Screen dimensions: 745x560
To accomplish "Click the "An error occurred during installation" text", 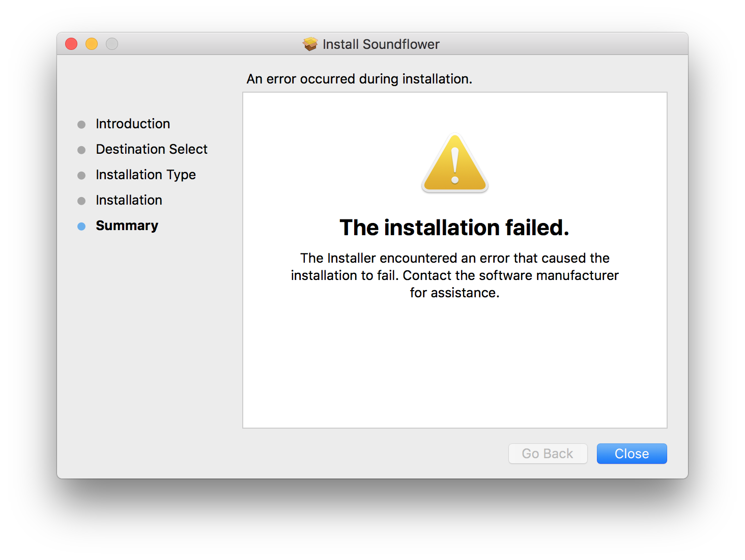I will click(359, 79).
